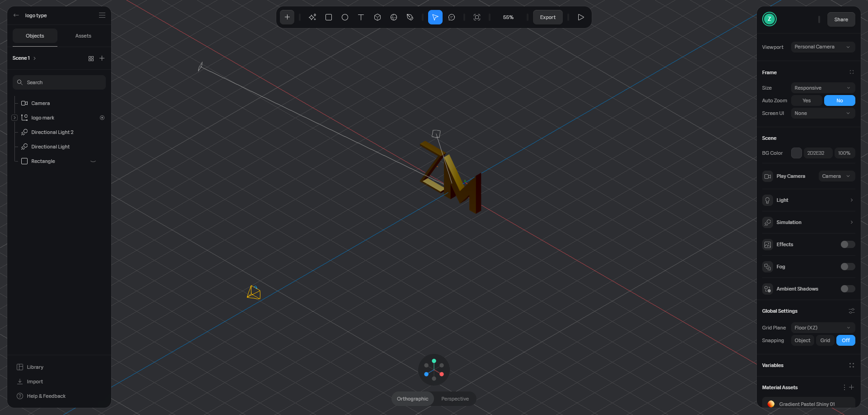Click the add new scene plus icon
Image resolution: width=868 pixels, height=415 pixels.
tap(102, 58)
